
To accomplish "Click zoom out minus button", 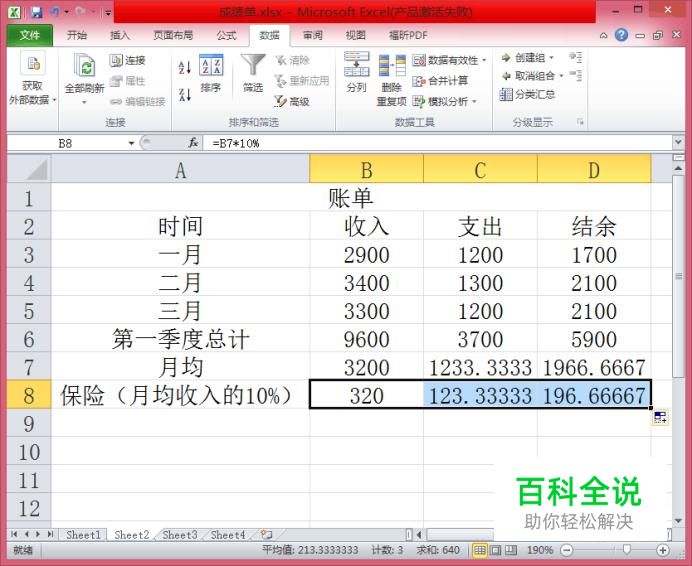I will click(567, 550).
